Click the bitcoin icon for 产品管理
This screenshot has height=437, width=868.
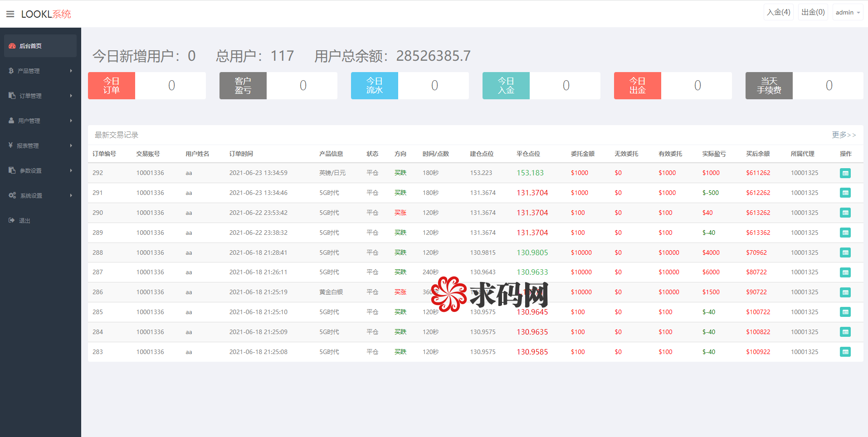click(11, 71)
